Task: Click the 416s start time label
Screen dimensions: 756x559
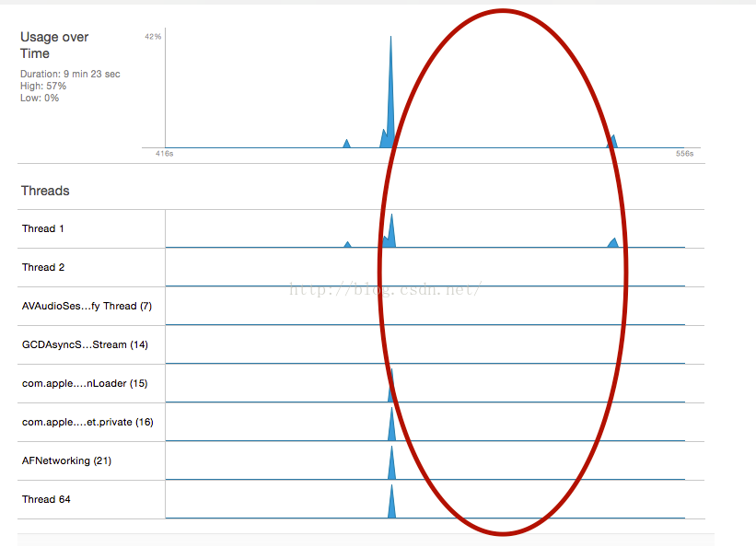Action: (165, 154)
